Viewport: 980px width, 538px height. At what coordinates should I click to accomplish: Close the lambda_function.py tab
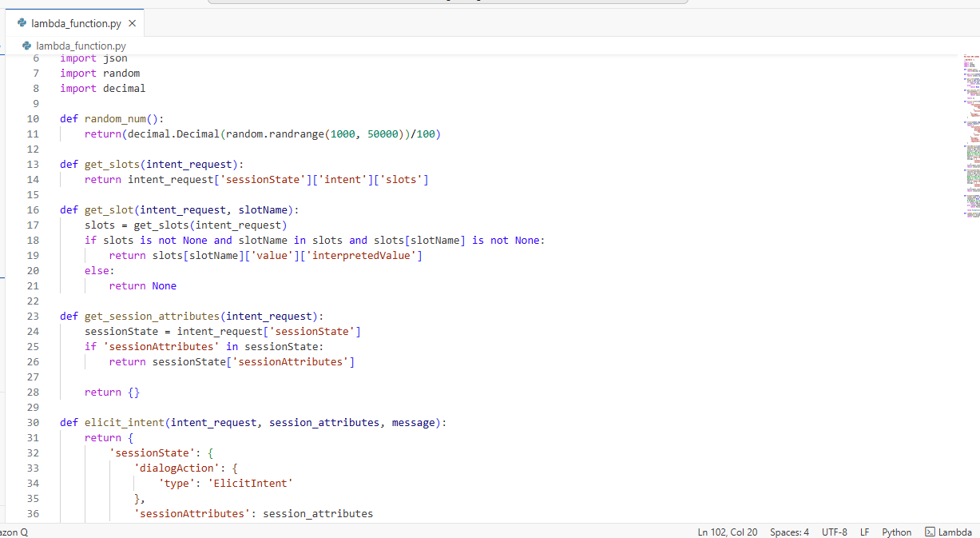point(132,23)
